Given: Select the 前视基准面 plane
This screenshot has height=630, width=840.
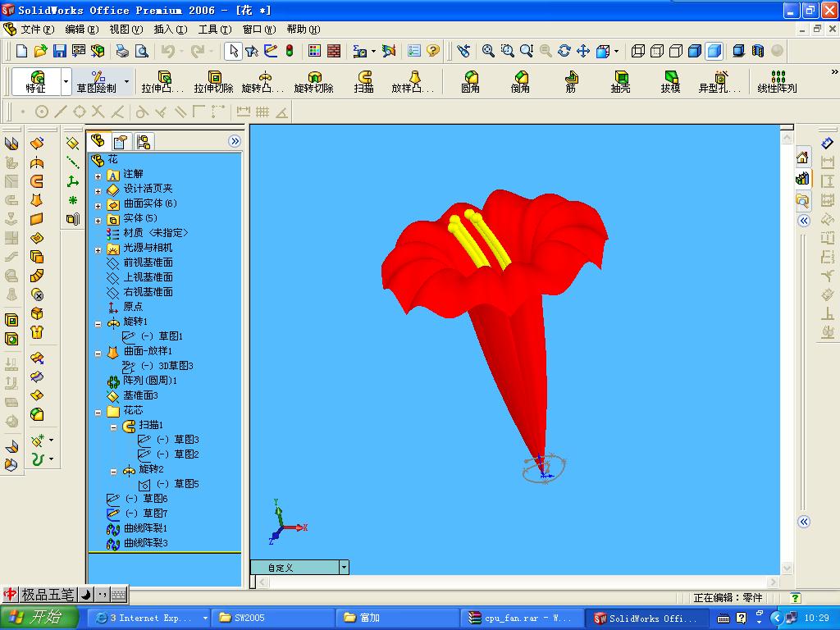Looking at the screenshot, I should pyautogui.click(x=140, y=262).
